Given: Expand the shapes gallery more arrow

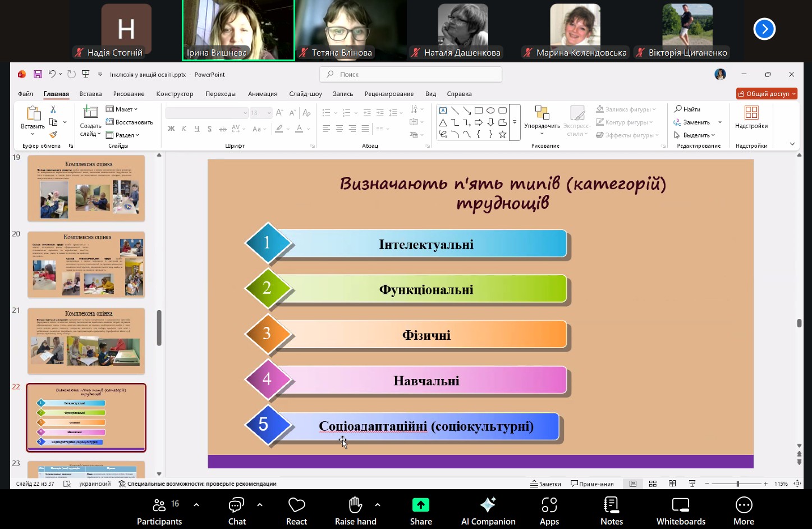Looking at the screenshot, I should click(x=515, y=122).
